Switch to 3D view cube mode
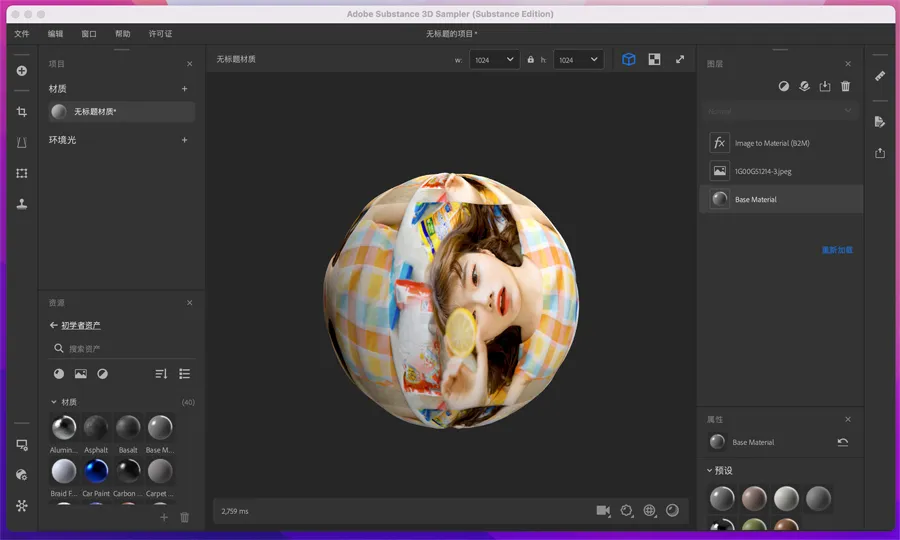Image resolution: width=900 pixels, height=540 pixels. coord(629,60)
